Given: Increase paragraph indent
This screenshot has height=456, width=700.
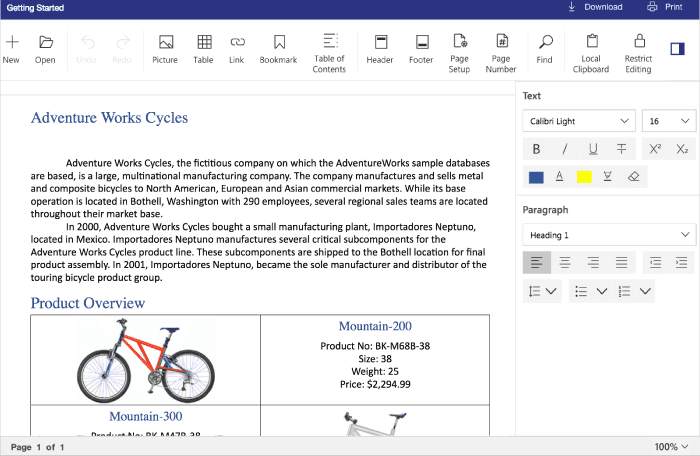Looking at the screenshot, I should pyautogui.click(x=682, y=262).
